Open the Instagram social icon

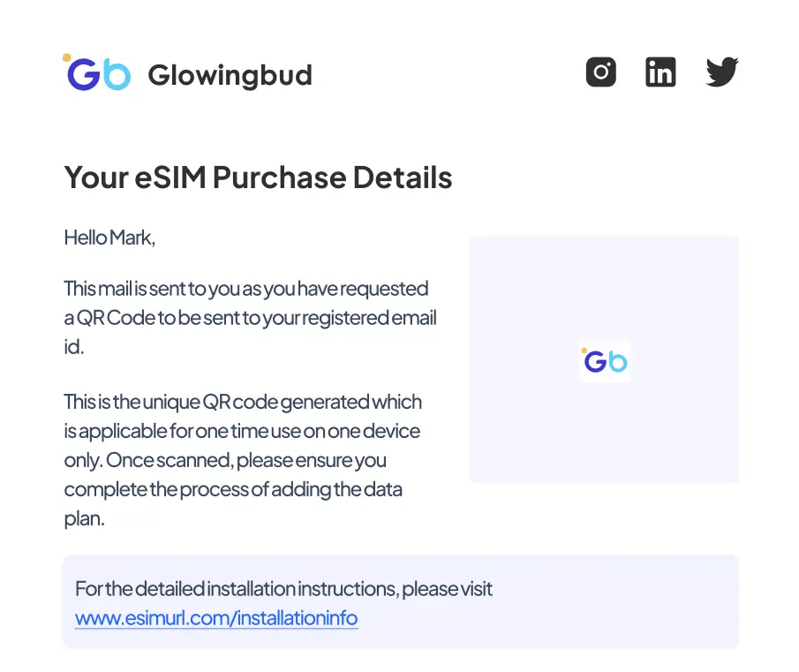pyautogui.click(x=601, y=72)
